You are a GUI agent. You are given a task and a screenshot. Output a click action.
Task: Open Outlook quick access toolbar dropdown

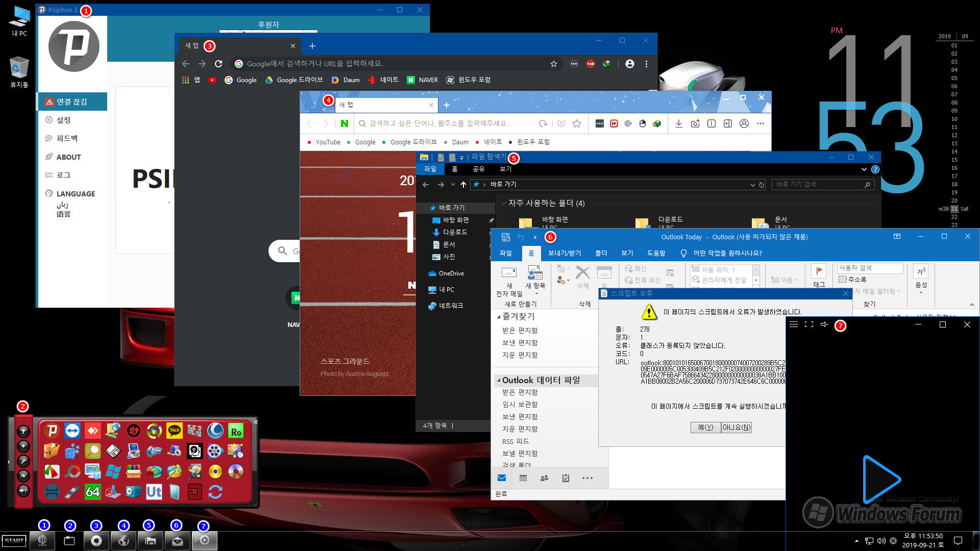pos(535,237)
